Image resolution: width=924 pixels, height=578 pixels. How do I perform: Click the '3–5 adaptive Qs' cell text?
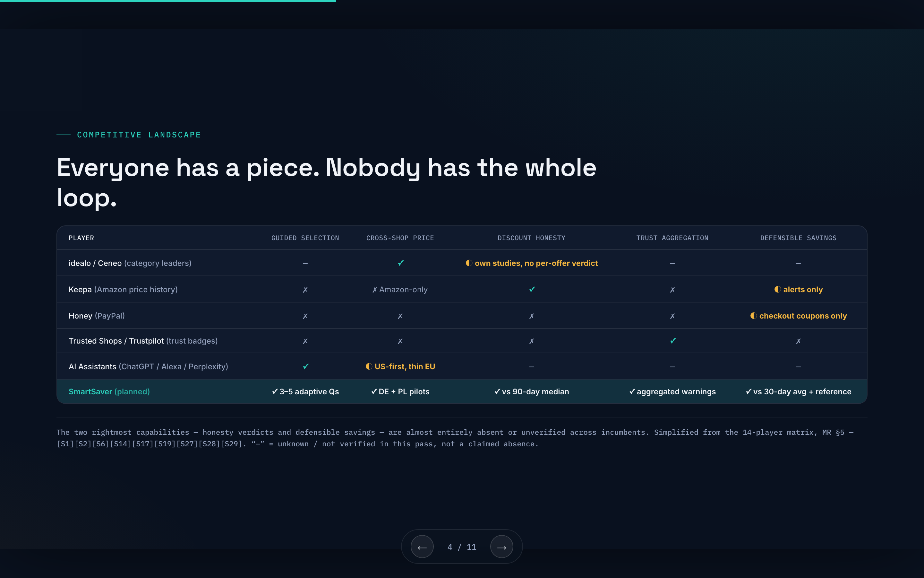click(309, 391)
